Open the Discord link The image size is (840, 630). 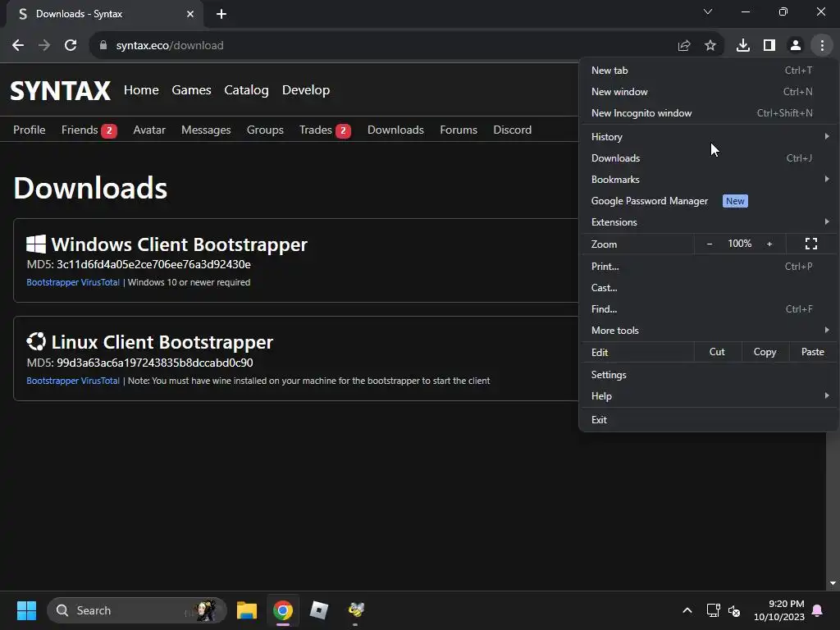(x=513, y=130)
